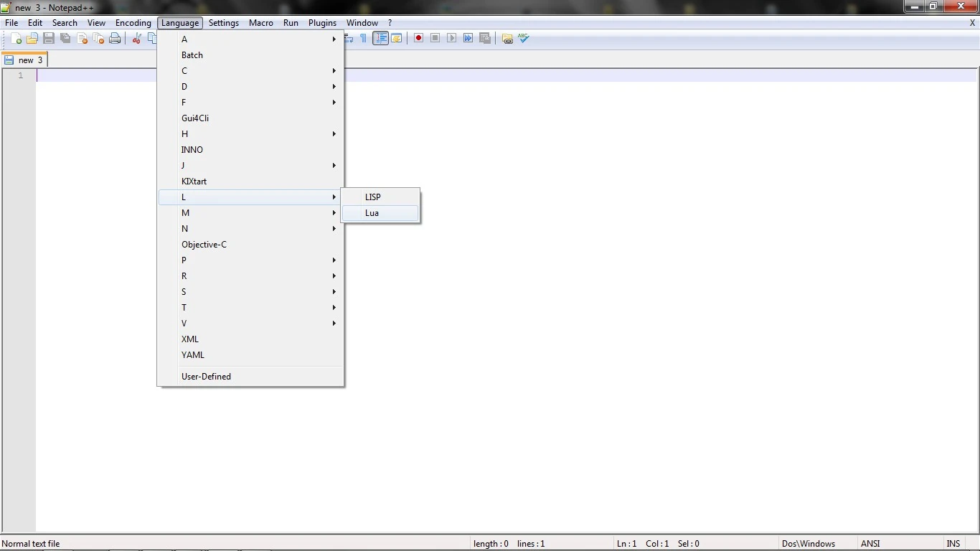
Task: Click the Open file toolbar icon
Action: tap(32, 39)
